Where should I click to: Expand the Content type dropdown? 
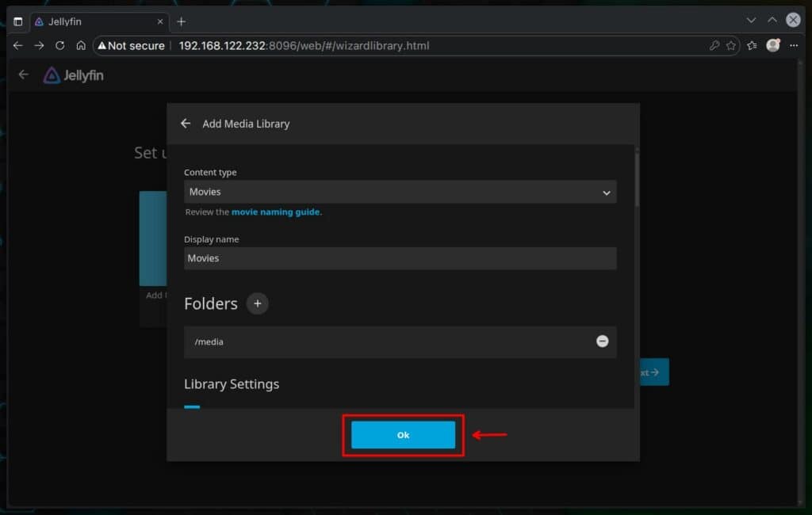pos(400,192)
